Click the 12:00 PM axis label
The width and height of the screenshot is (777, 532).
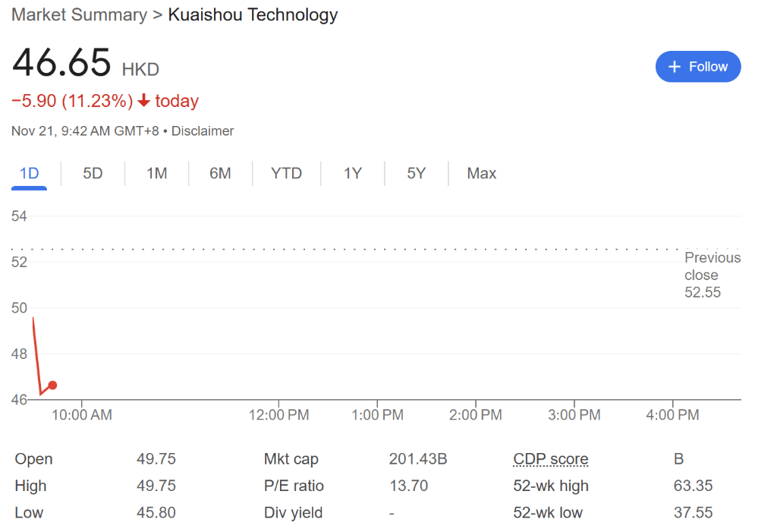click(278, 415)
